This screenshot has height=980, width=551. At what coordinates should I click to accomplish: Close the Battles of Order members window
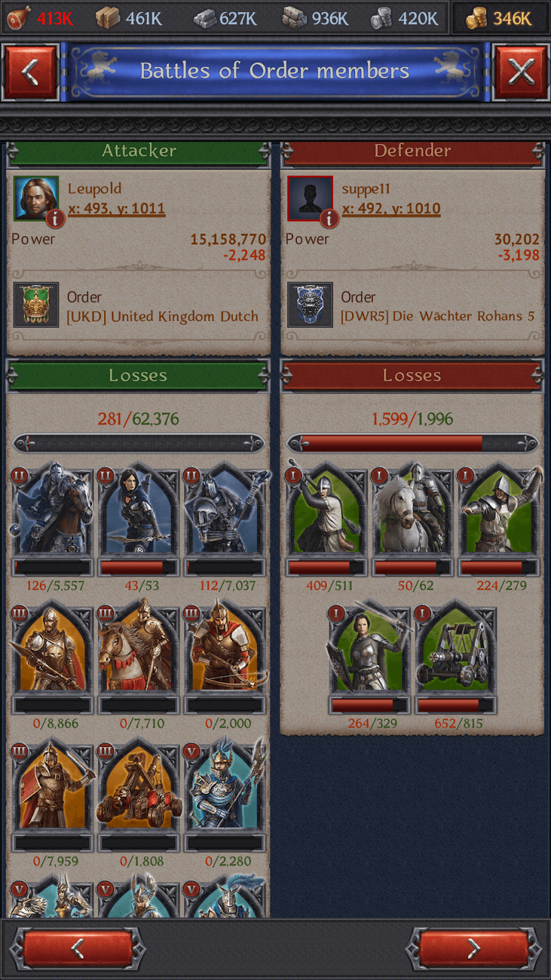521,72
